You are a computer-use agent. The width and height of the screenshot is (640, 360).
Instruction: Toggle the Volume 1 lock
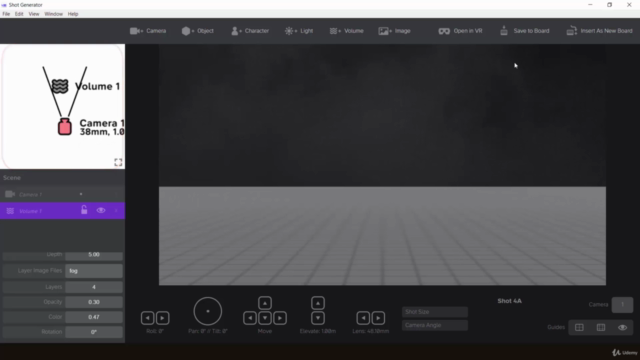pyautogui.click(x=84, y=210)
